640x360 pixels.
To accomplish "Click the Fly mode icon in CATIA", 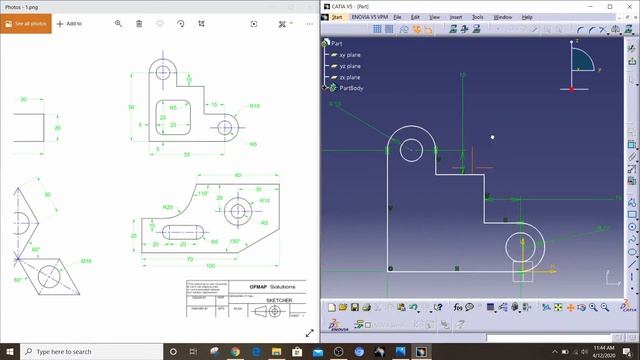I will 546,307.
